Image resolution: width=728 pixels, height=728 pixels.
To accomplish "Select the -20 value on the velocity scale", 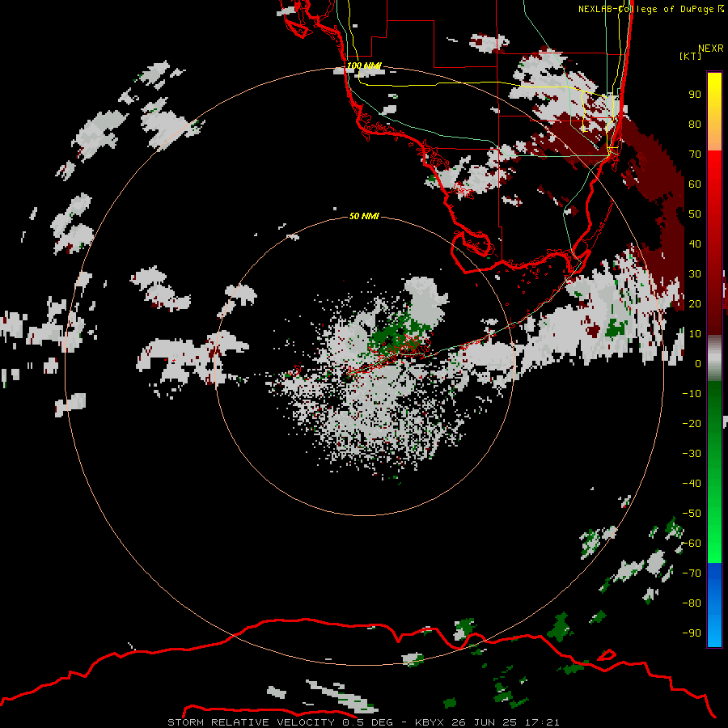I will coord(692,423).
